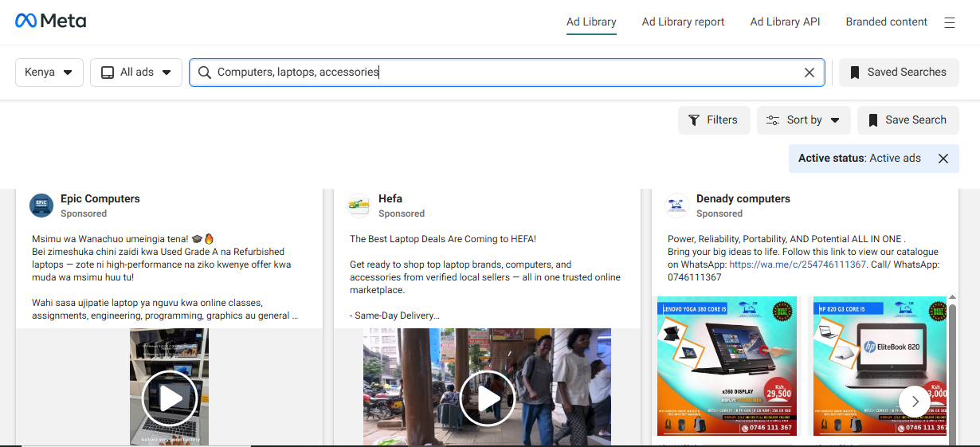The image size is (980, 447).
Task: Click "The Best Laptop Deals" ad text
Action: (x=443, y=239)
